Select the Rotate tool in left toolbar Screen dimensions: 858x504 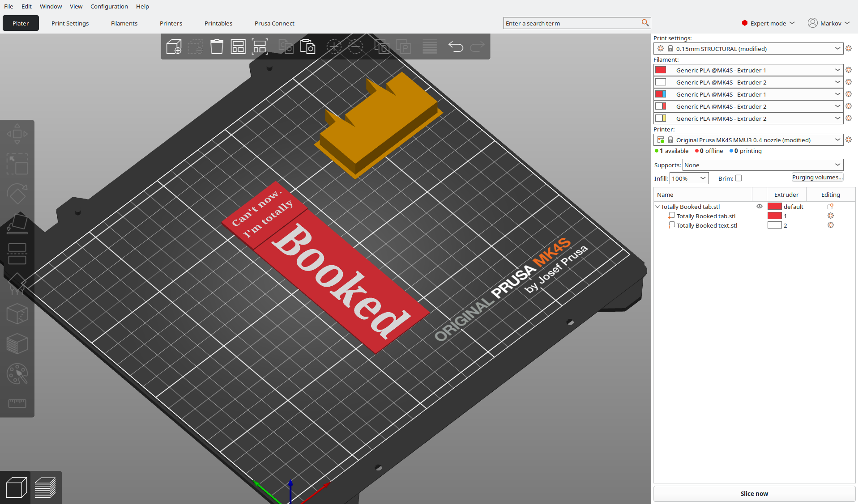[x=17, y=194]
